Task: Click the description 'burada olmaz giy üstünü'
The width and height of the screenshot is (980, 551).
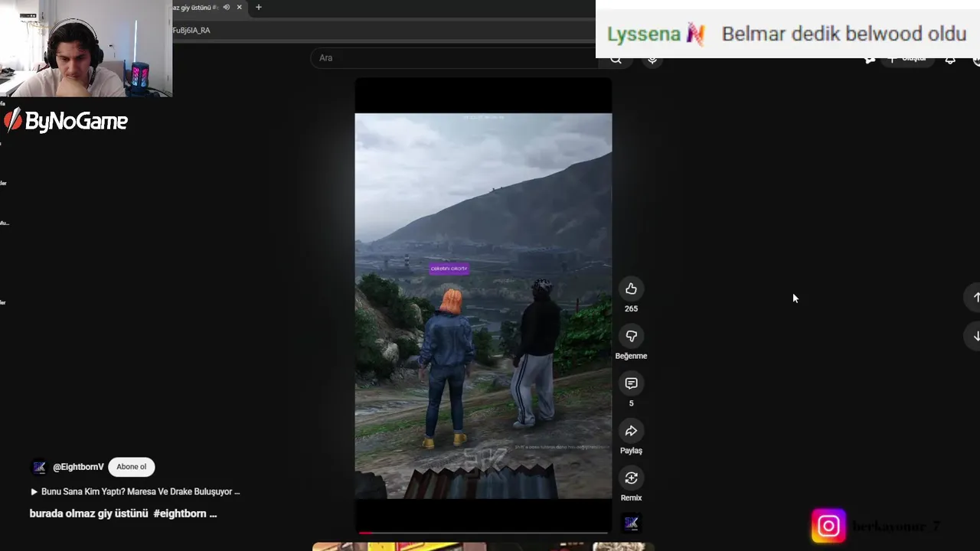Action: 89,514
